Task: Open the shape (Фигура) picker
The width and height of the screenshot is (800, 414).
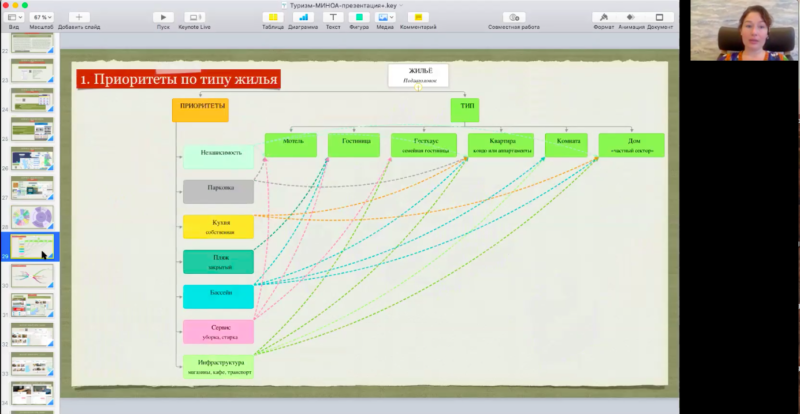Action: 359,17
